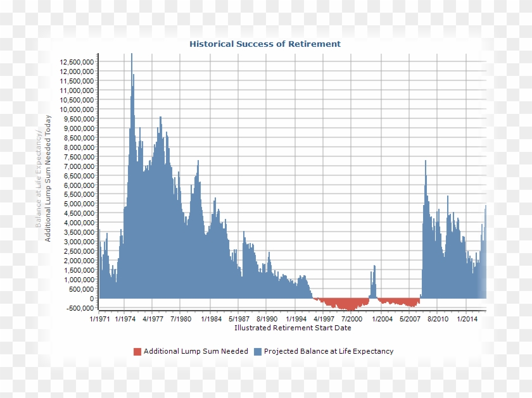Viewport: 532px width, 398px height.
Task: Click the 0 gridline label on y-axis
Action: (x=92, y=297)
